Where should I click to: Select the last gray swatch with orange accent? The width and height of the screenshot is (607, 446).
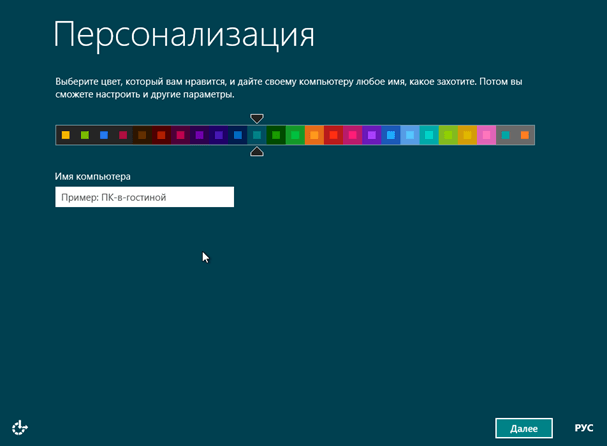click(x=524, y=135)
